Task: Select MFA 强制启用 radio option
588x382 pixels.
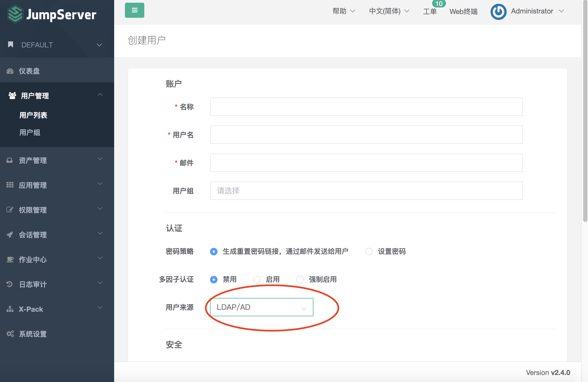Action: point(300,280)
